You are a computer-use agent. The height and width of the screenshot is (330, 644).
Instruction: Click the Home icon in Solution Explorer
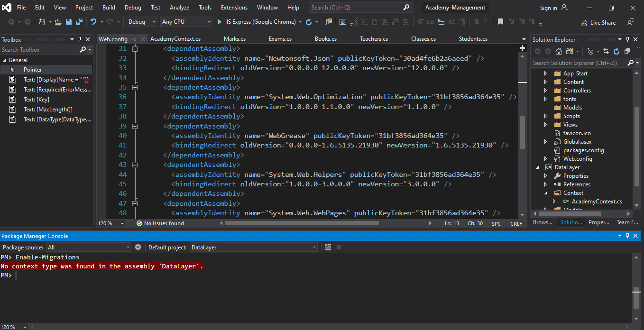click(559, 51)
